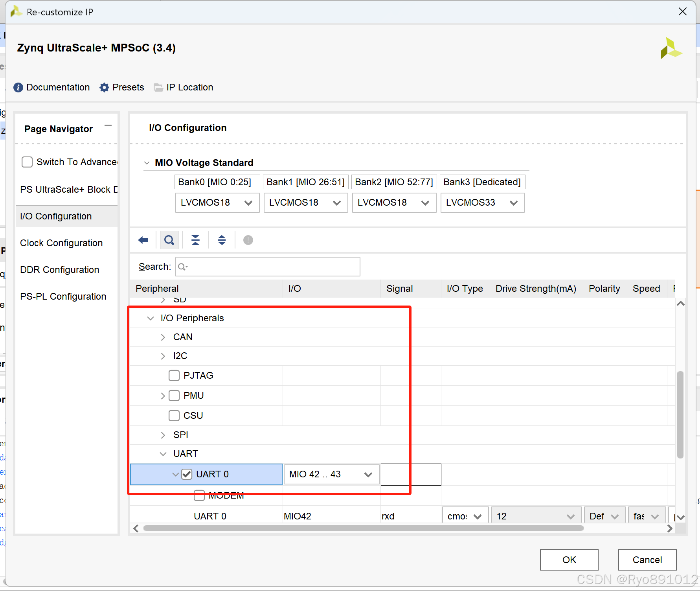The width and height of the screenshot is (700, 591).
Task: Click the horizontal scrollbar thumb
Action: (x=364, y=528)
